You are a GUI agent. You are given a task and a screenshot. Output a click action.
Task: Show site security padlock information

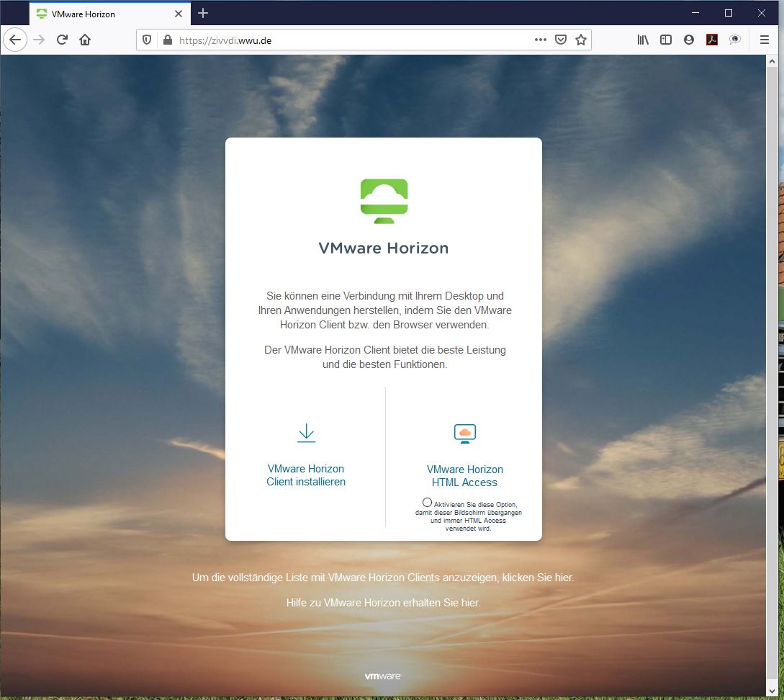pyautogui.click(x=167, y=40)
